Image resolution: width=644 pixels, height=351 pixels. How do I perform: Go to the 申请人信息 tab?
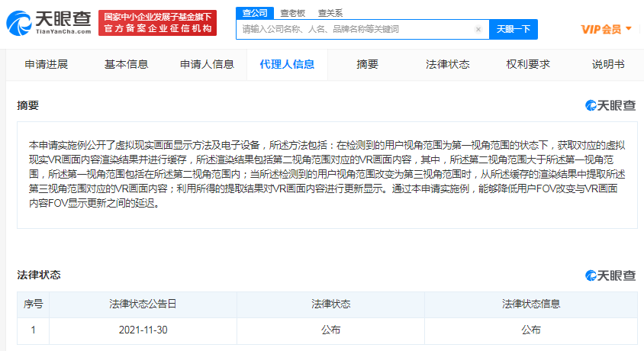pyautogui.click(x=207, y=64)
